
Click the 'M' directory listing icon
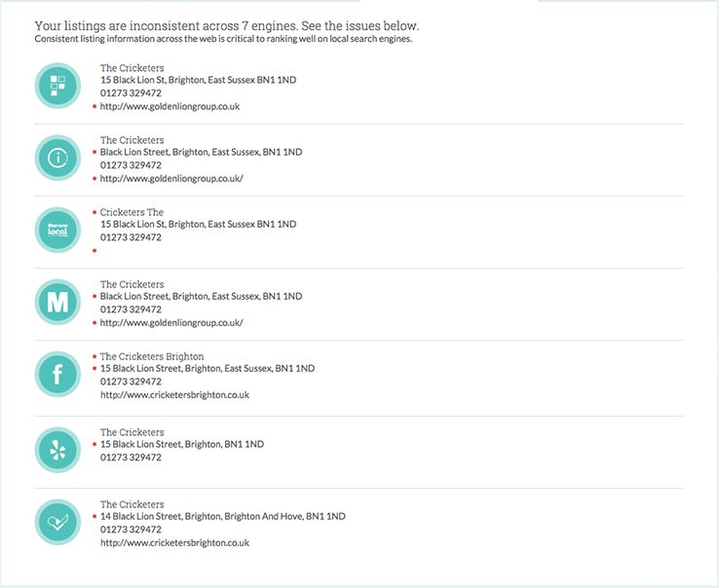57,302
